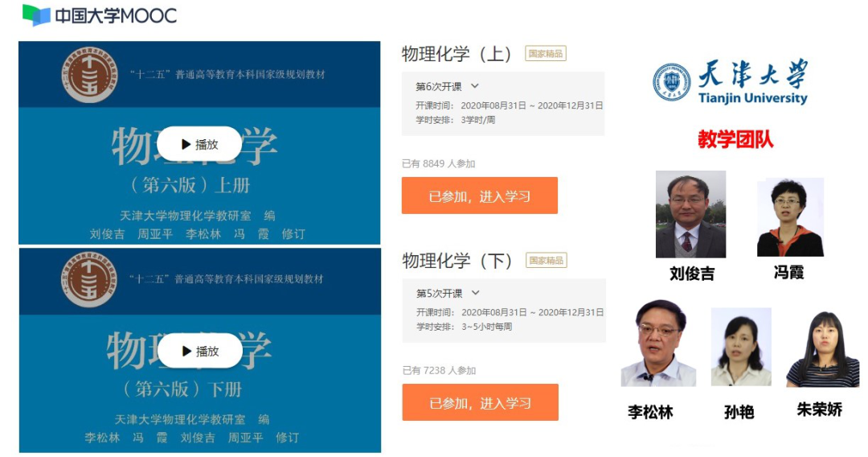Click the textbook seal emblem on the 下册 cover
Screen dimensions: 868x457
[88, 280]
